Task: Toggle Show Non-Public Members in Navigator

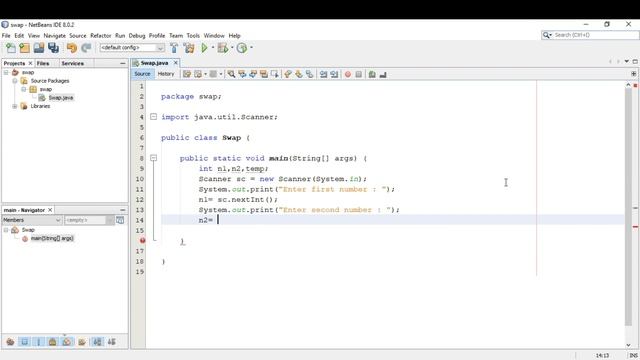Action: 53,342
